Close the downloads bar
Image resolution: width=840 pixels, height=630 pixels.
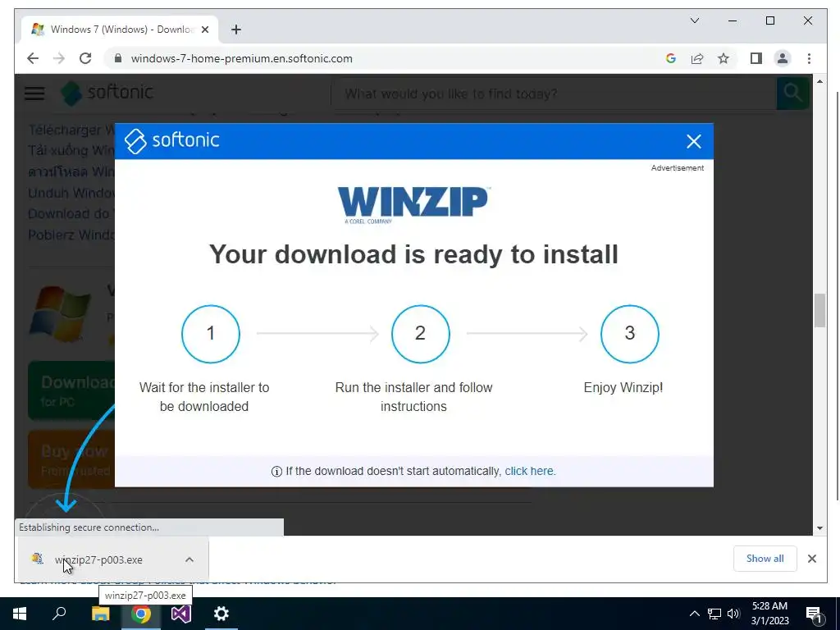click(812, 559)
